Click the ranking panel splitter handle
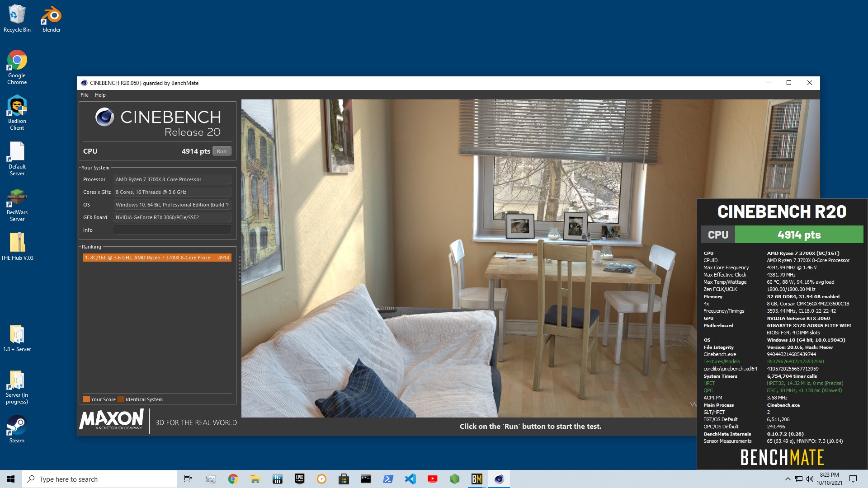868x488 pixels. click(x=239, y=267)
